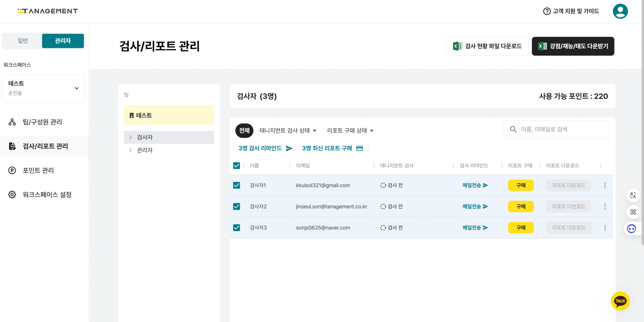
Task: Expand the 관리자 tree item
Action: (x=130, y=150)
